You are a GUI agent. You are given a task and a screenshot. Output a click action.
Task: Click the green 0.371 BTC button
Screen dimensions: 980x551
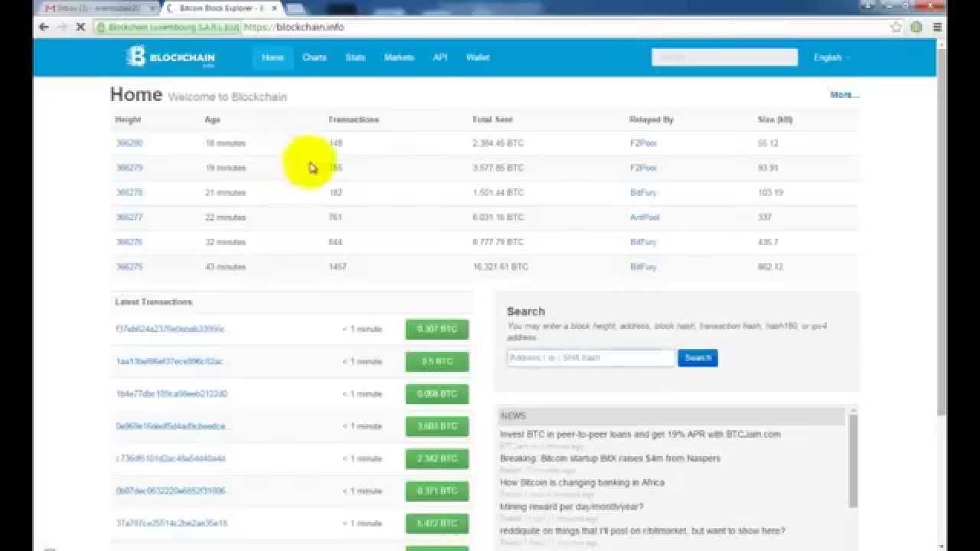436,491
